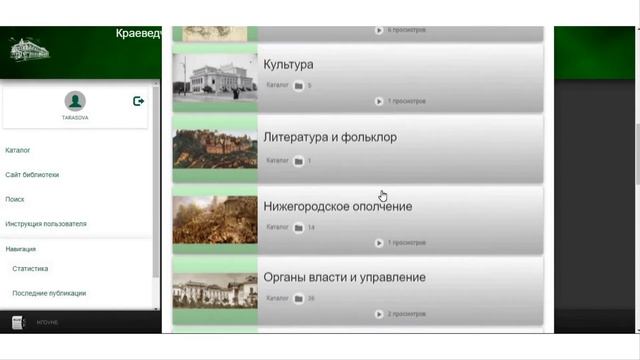Click the Навигация section header

point(21,249)
